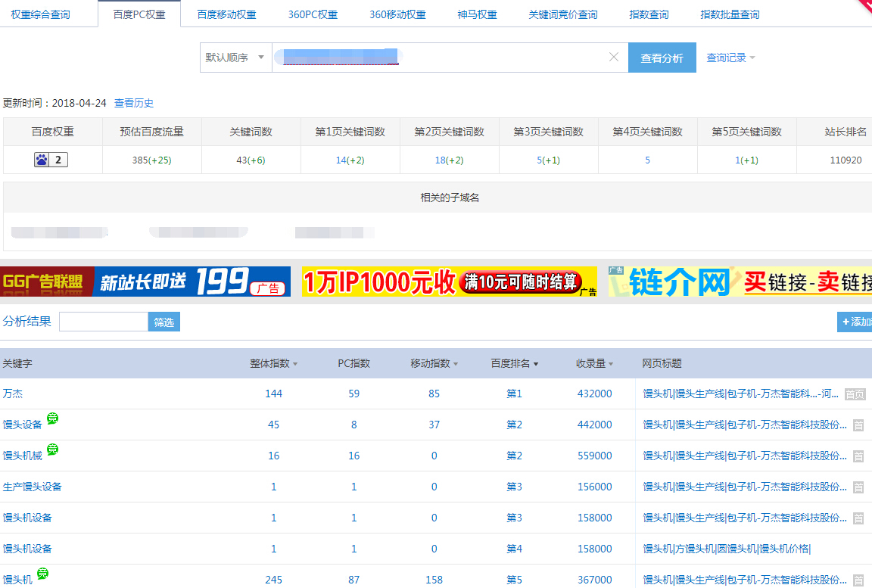Sort by the 百度排名 column arrow

[x=536, y=364]
